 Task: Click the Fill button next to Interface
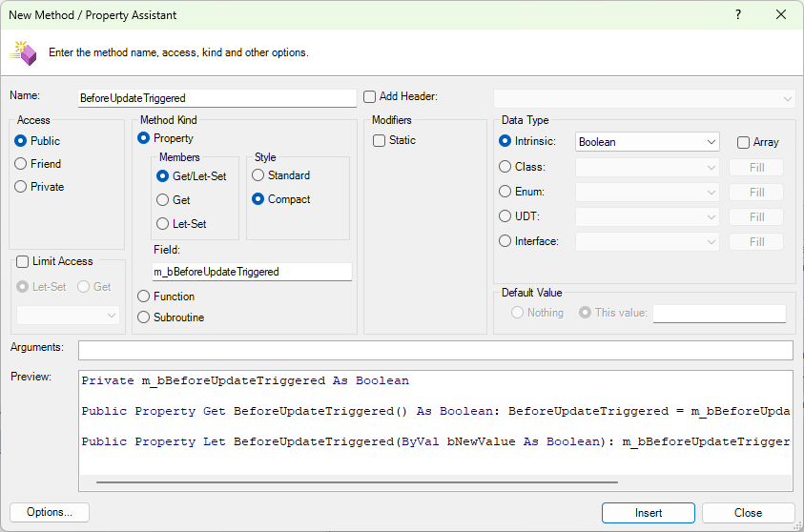pos(756,242)
